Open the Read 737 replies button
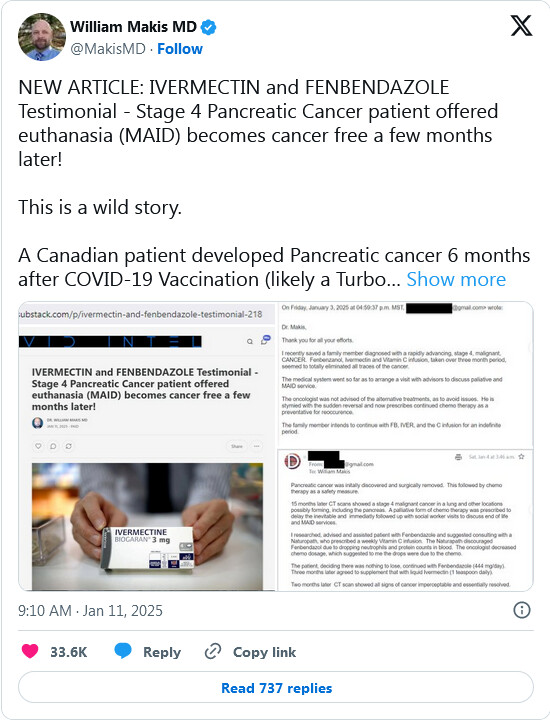 (276, 687)
